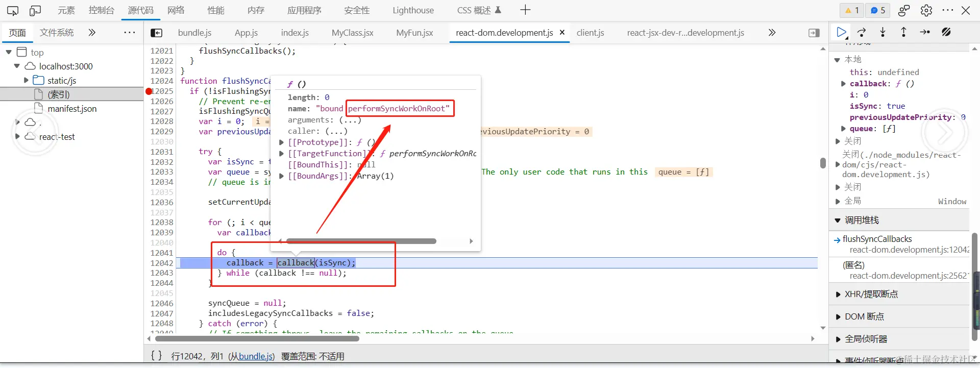Activate the inspect element picker icon
980x368 pixels.
(13, 10)
